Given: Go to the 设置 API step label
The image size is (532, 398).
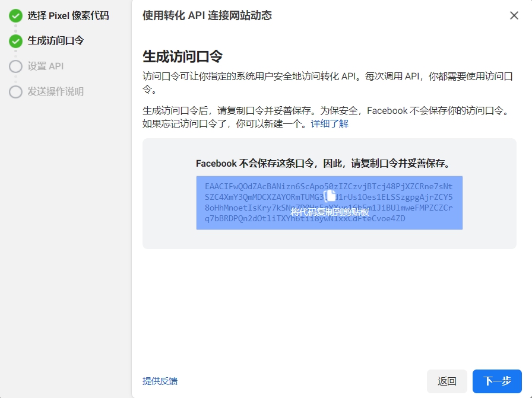Looking at the screenshot, I should [45, 66].
